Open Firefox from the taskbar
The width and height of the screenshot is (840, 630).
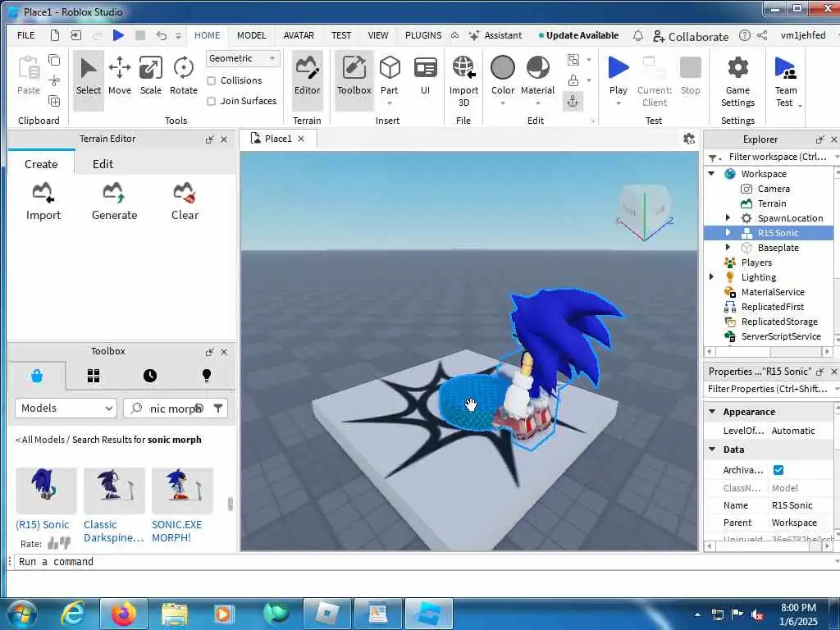pyautogui.click(x=124, y=614)
